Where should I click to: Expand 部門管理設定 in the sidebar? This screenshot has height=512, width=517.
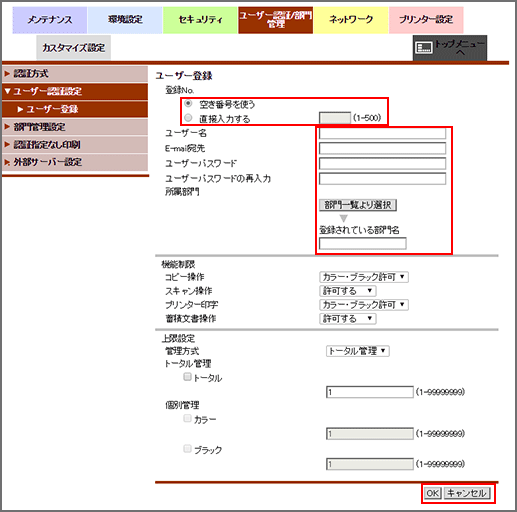point(75,127)
